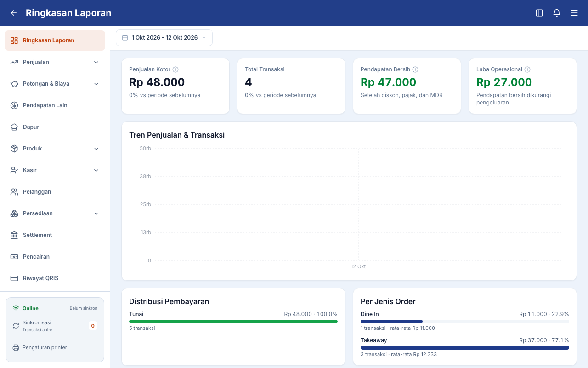The width and height of the screenshot is (588, 368).
Task: Click info icon beside Laba Operasional
Action: 527,69
